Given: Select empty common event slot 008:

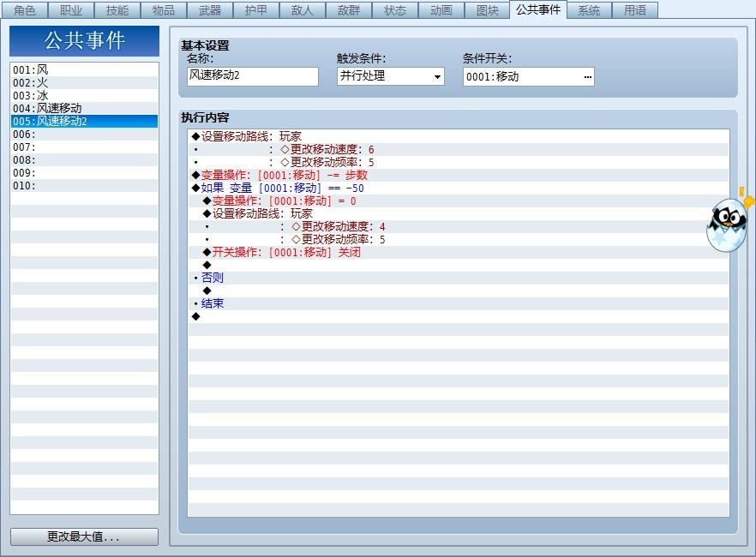Looking at the screenshot, I should (x=84, y=160).
